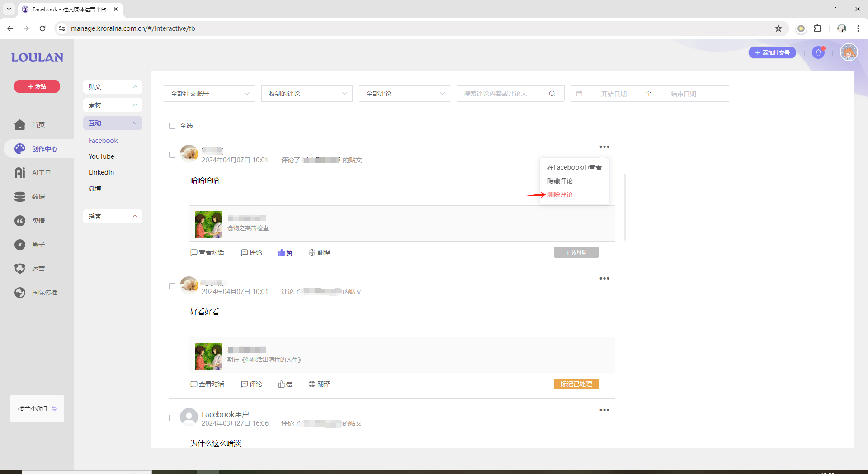Open post thumbnail 食物之突击检查

[208, 225]
